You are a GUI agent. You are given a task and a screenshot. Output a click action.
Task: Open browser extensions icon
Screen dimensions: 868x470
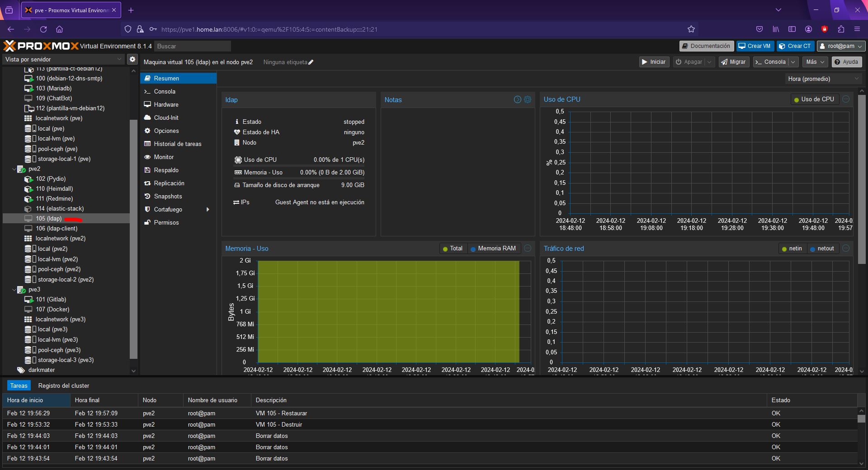click(841, 29)
